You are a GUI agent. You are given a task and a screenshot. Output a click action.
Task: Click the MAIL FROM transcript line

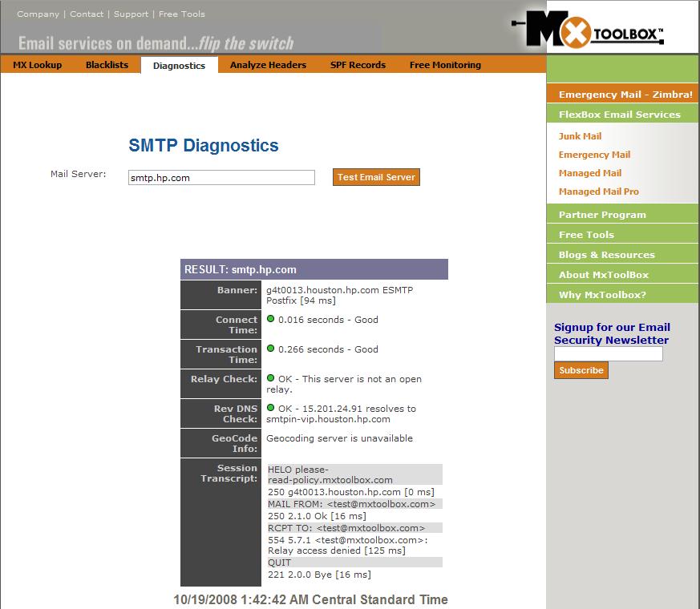[355, 504]
